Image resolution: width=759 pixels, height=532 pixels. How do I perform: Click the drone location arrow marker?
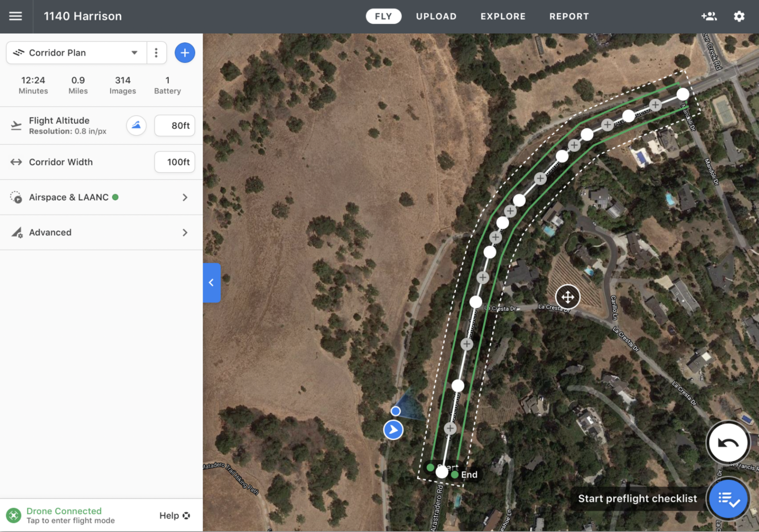point(393,430)
